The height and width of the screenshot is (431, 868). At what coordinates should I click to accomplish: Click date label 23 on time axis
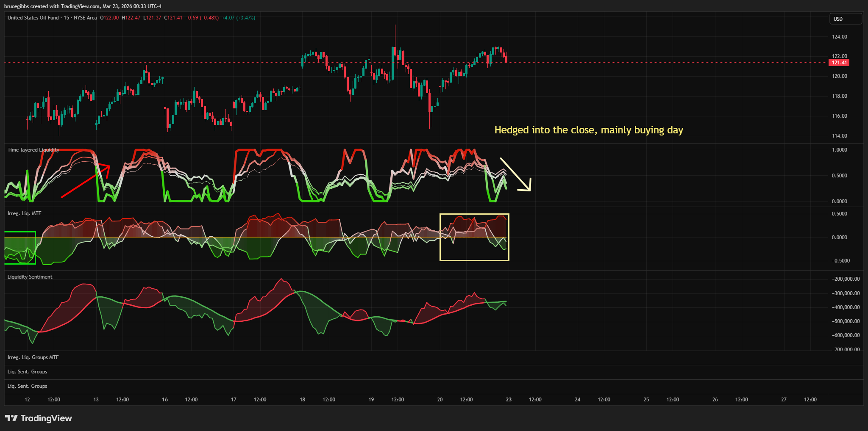pos(509,400)
